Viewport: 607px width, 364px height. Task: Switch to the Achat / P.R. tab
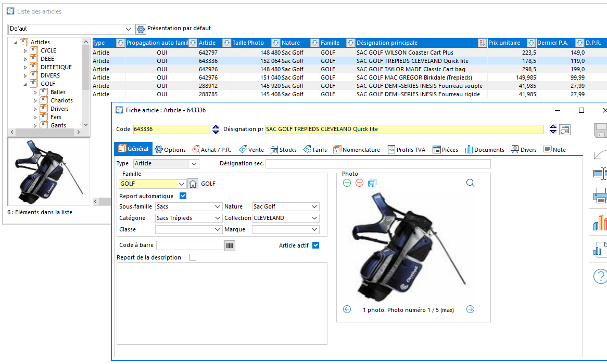tap(212, 149)
